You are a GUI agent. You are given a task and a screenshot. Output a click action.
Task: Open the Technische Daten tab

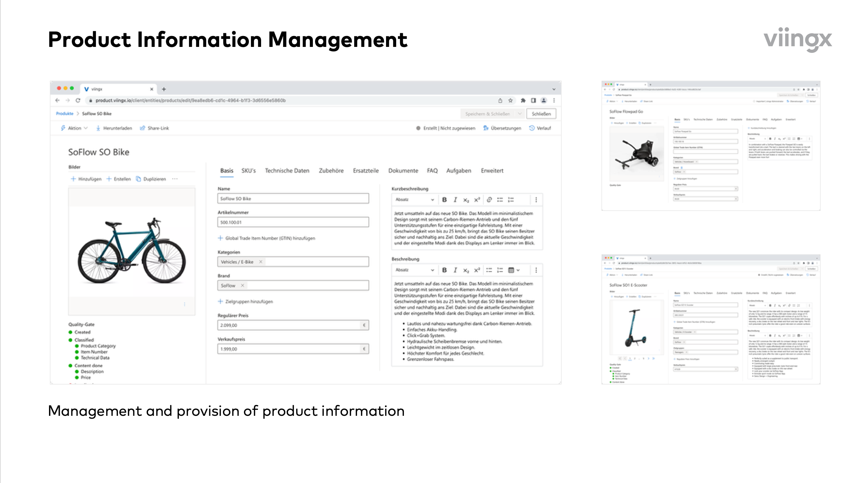287,171
